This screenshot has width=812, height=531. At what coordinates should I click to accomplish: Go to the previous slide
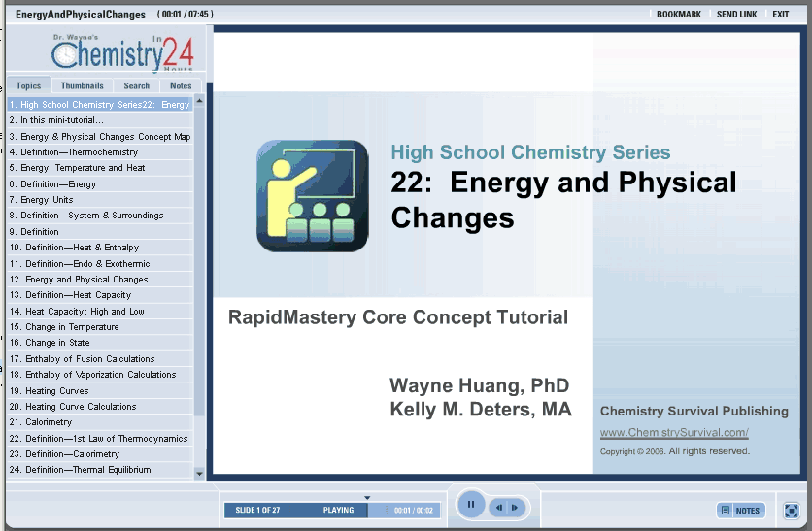pos(498,508)
